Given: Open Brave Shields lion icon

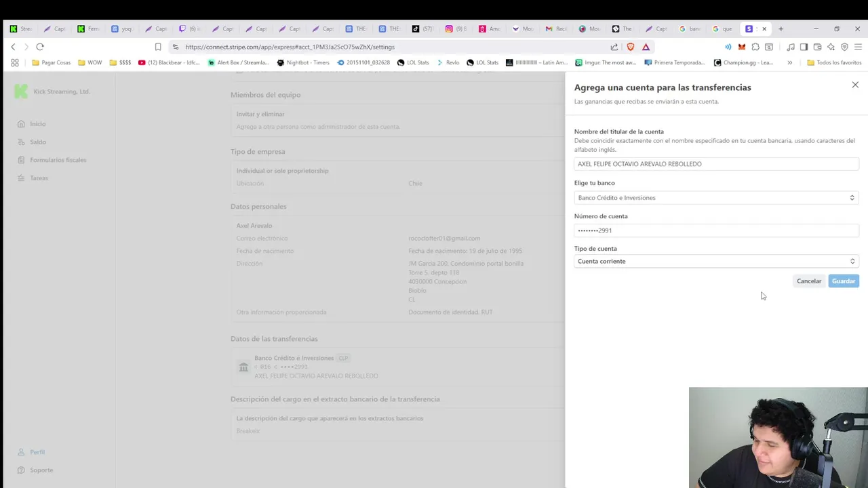Looking at the screenshot, I should click(x=630, y=47).
